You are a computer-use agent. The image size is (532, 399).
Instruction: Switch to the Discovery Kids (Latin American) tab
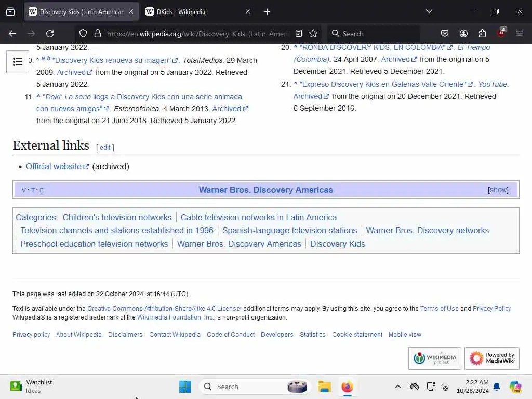click(82, 12)
